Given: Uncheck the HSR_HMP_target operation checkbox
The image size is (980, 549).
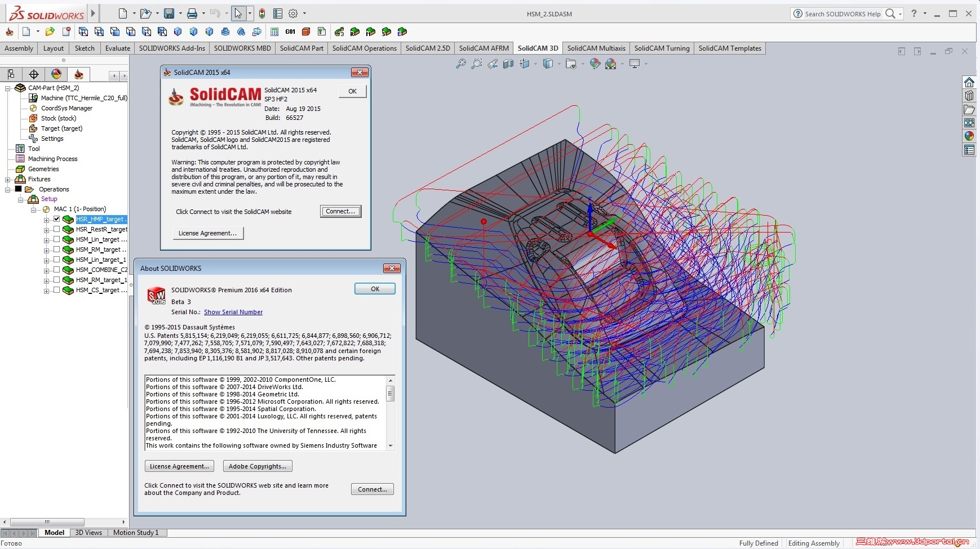Looking at the screenshot, I should pyautogui.click(x=56, y=219).
